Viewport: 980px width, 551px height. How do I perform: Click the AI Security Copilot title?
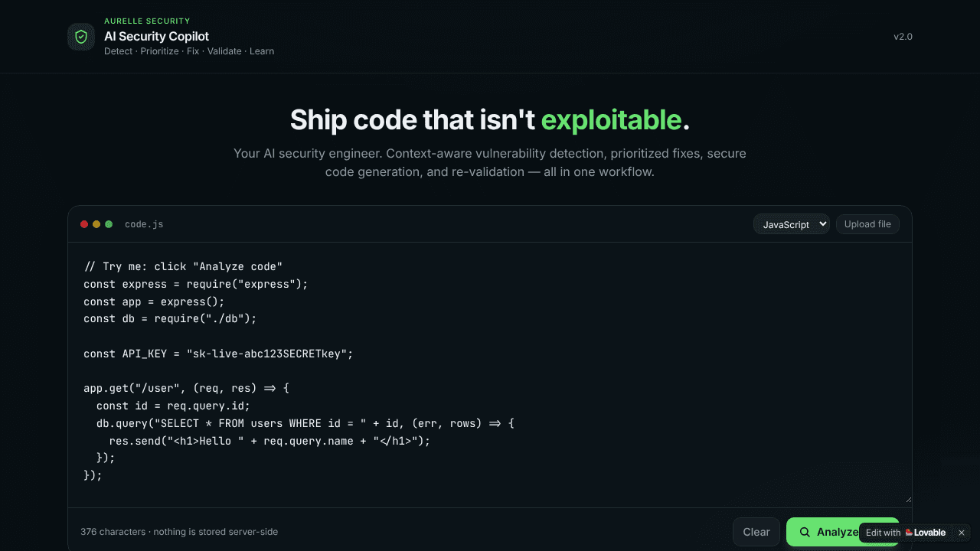156,36
